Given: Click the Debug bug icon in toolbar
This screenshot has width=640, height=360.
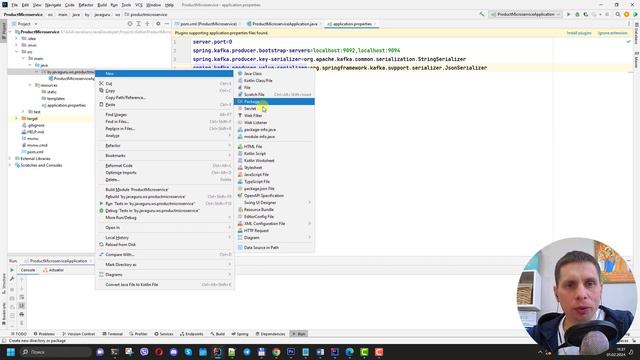Looking at the screenshot, I should click(577, 14).
